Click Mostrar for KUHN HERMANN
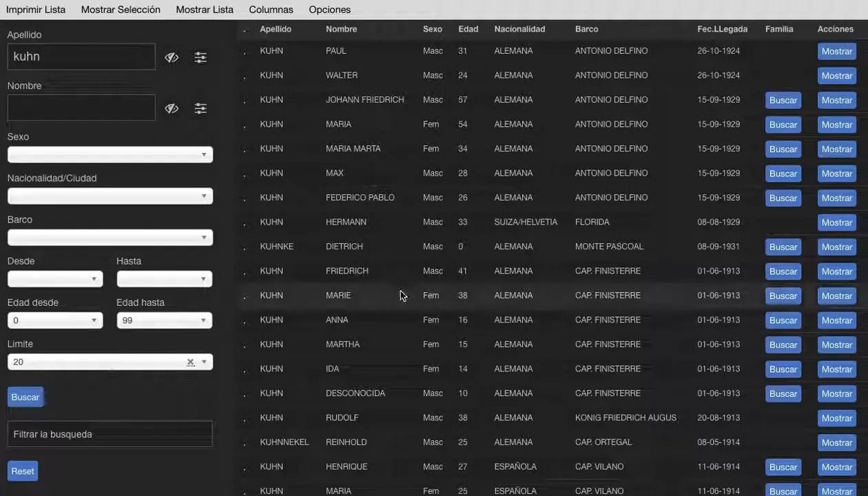 [837, 223]
